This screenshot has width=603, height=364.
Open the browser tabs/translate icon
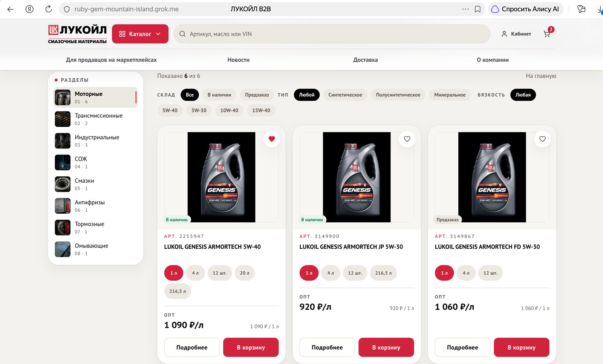click(x=582, y=9)
